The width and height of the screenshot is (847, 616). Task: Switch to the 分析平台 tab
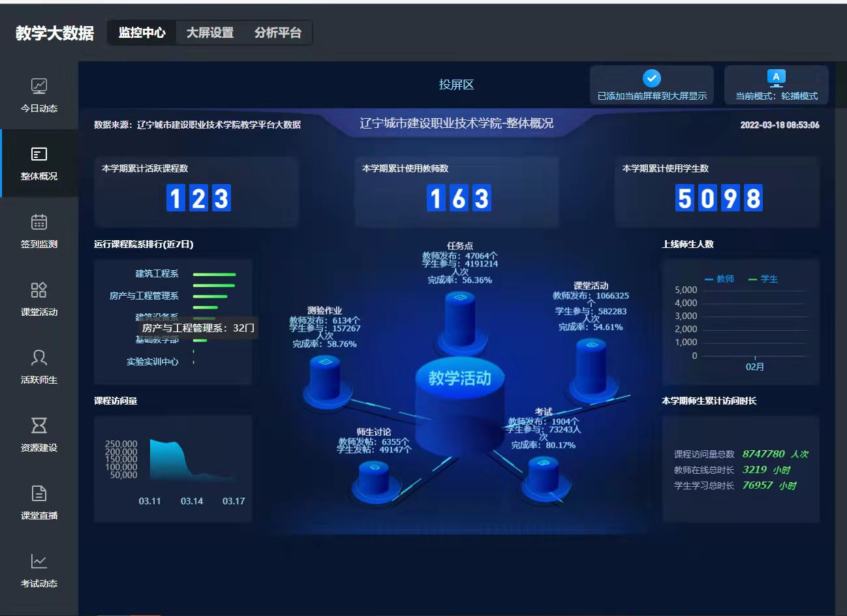click(278, 33)
